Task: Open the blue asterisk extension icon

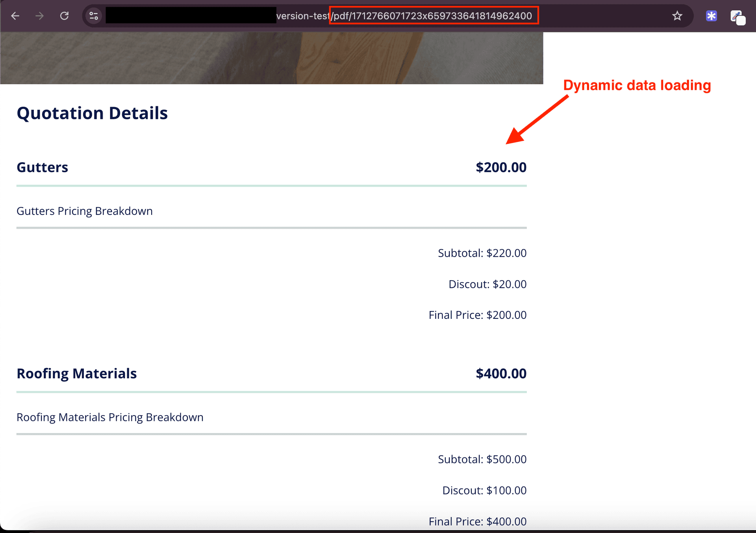Action: 711,16
